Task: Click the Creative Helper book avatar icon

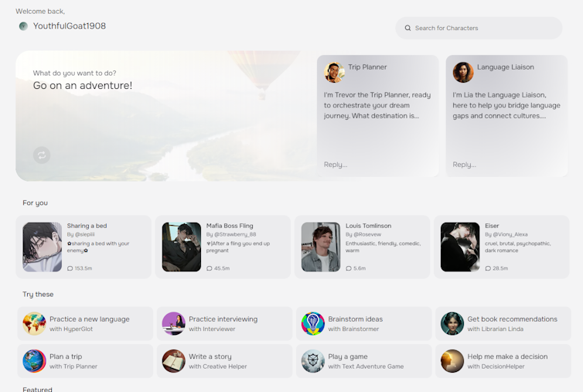Action: click(x=173, y=361)
